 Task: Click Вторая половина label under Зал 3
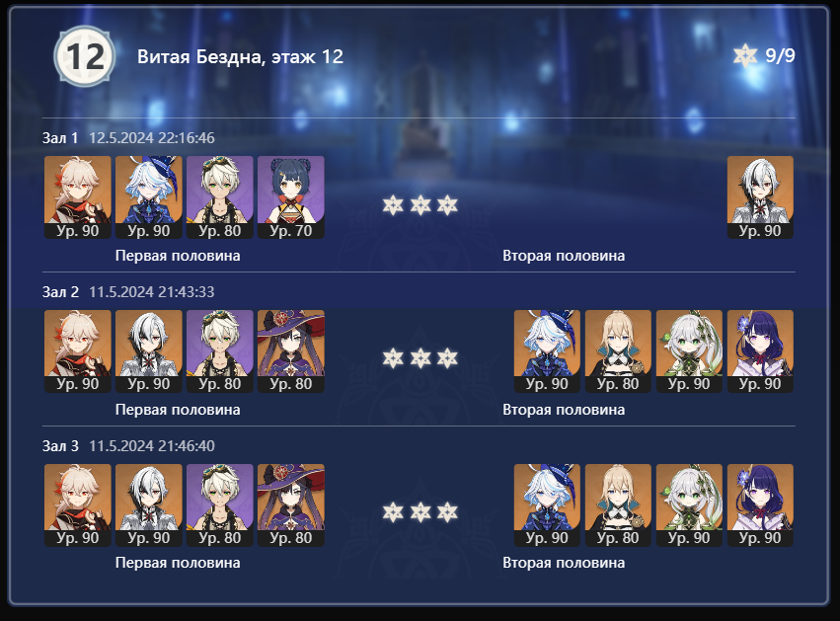click(x=564, y=563)
